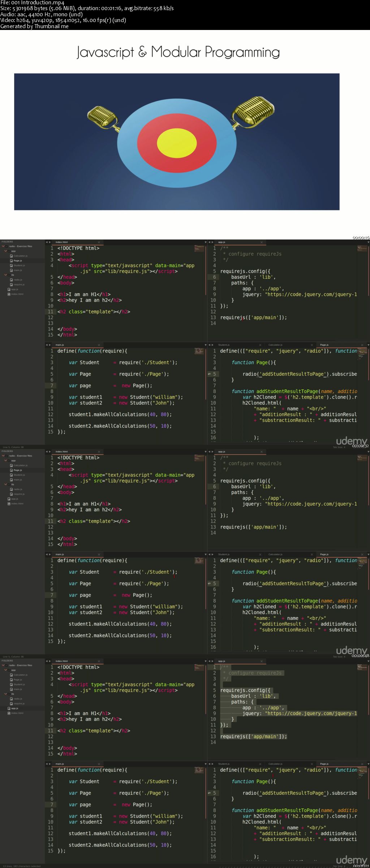370x868 pixels.
Task: Click 'Line 5, Column 38' status text
Action: point(13,447)
